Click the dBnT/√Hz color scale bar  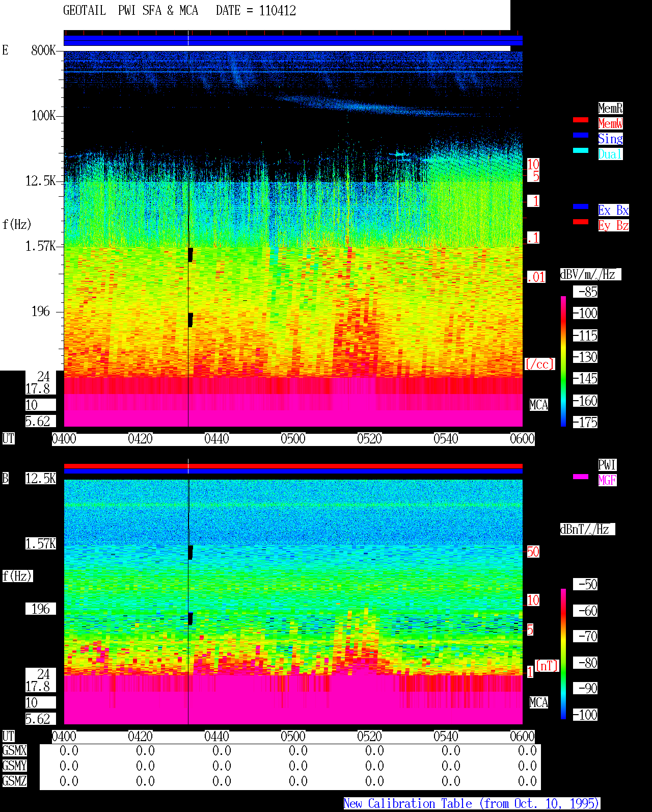563,654
